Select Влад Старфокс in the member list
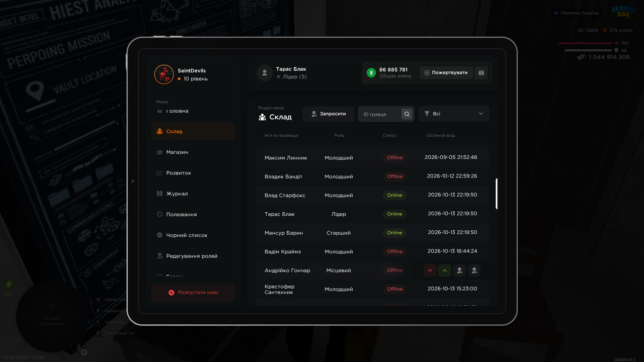This screenshot has width=644, height=362. (x=285, y=195)
